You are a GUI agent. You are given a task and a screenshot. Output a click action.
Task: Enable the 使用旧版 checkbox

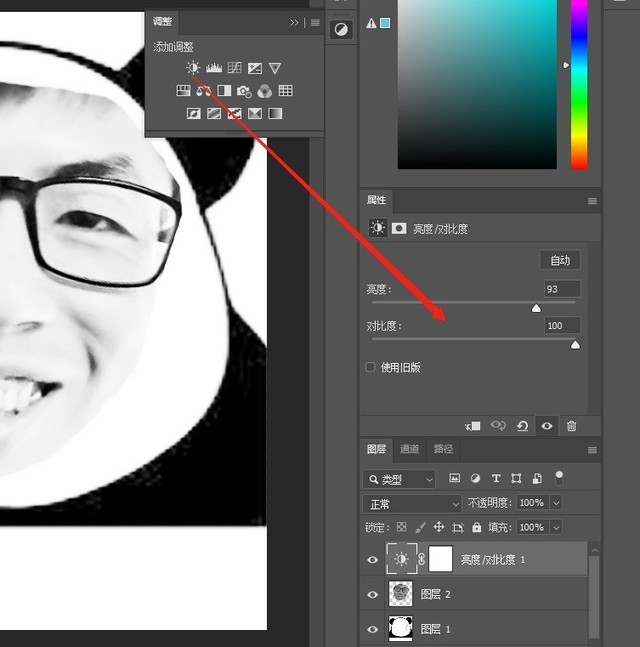coord(370,367)
